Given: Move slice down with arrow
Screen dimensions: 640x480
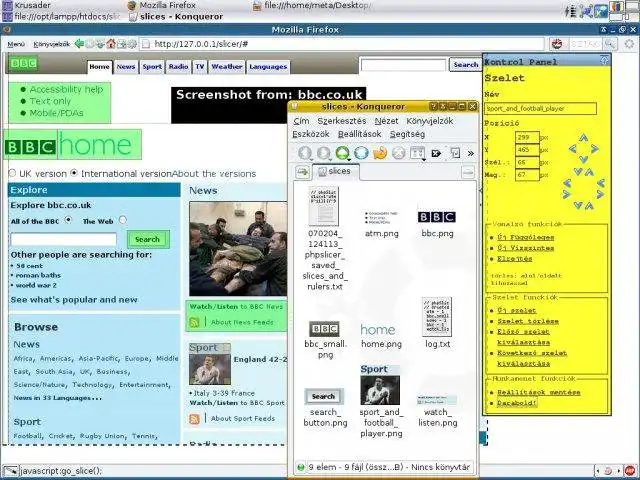Looking at the screenshot, I should click(x=583, y=159).
